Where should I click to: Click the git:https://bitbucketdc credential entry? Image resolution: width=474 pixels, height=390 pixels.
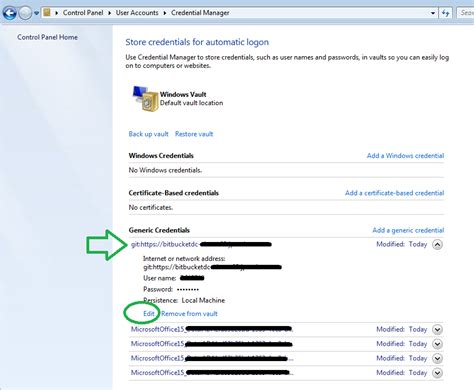pos(201,244)
